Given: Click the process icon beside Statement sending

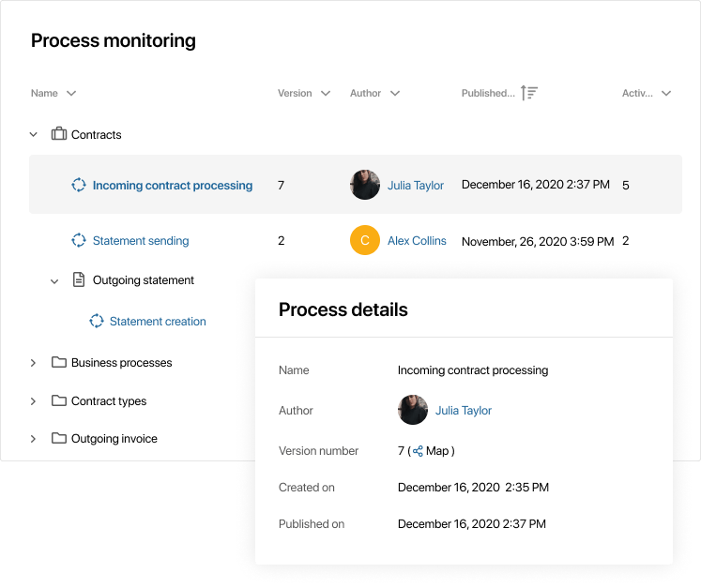Looking at the screenshot, I should [x=79, y=240].
